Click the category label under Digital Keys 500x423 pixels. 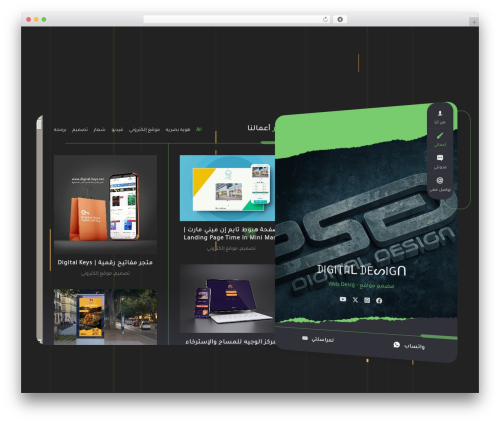[x=105, y=273]
